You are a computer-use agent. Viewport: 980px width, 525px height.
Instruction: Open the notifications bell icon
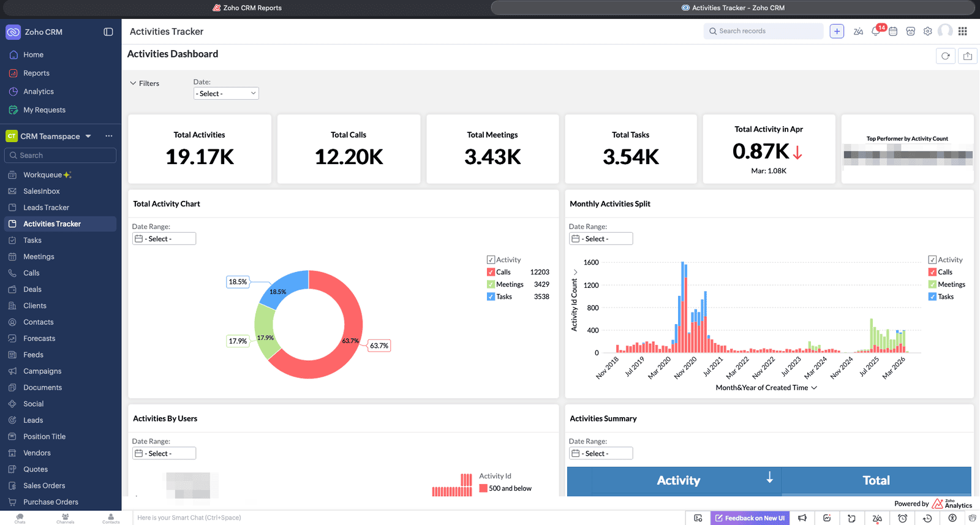pos(876,32)
